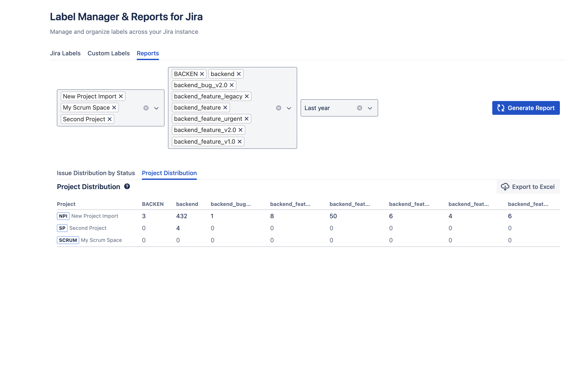This screenshot has width=587, height=392.
Task: Clear all selected labels with the clear icon
Action: pyautogui.click(x=279, y=108)
